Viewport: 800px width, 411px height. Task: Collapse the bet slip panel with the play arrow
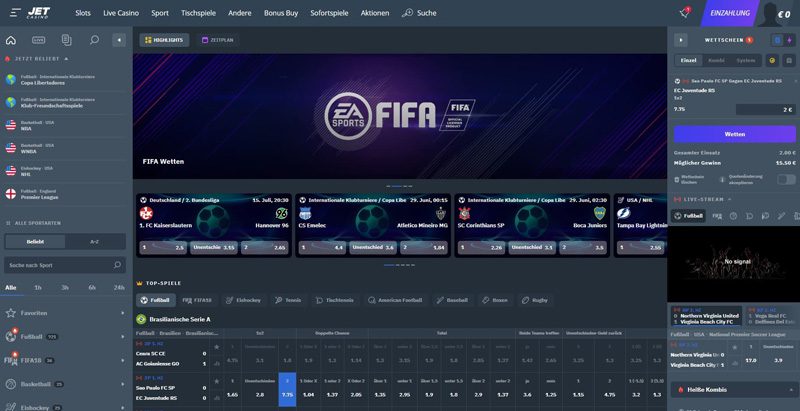681,40
